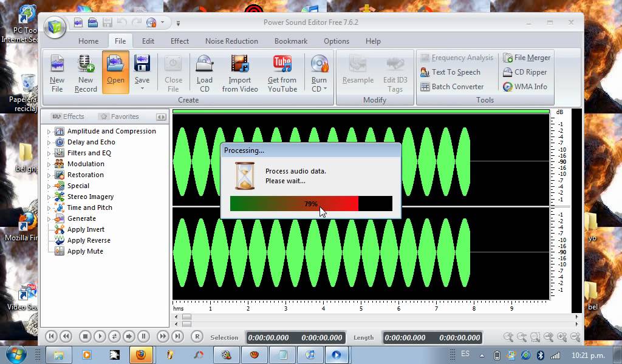Expand the Modulation effects node
Image resolution: width=622 pixels, height=364 pixels.
[49, 164]
